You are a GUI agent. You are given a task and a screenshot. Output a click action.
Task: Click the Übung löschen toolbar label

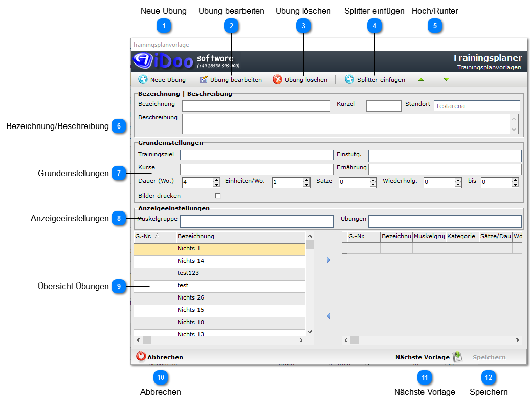tap(306, 80)
